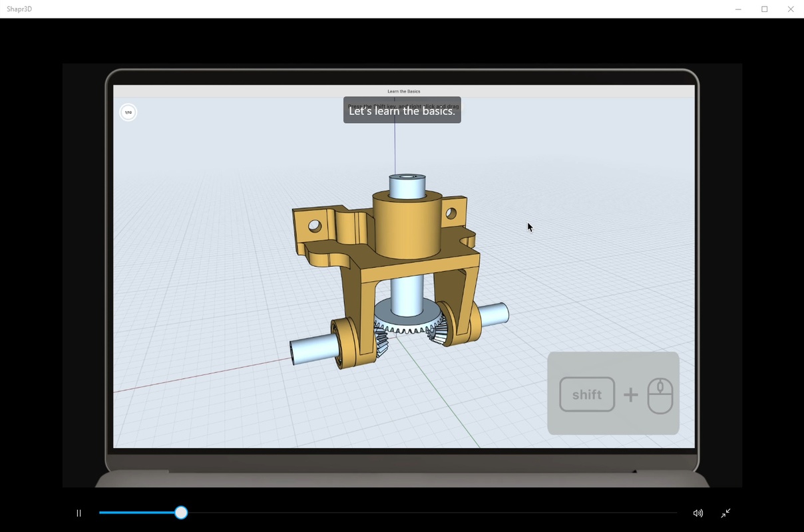The height and width of the screenshot is (532, 804).
Task: Click the Learn the Basics title bar
Action: coord(404,91)
